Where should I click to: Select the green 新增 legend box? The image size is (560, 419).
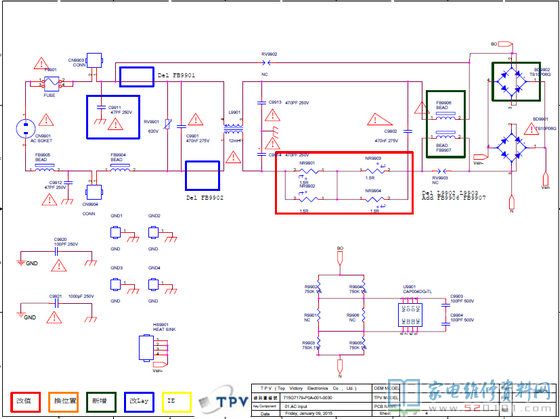point(101,402)
